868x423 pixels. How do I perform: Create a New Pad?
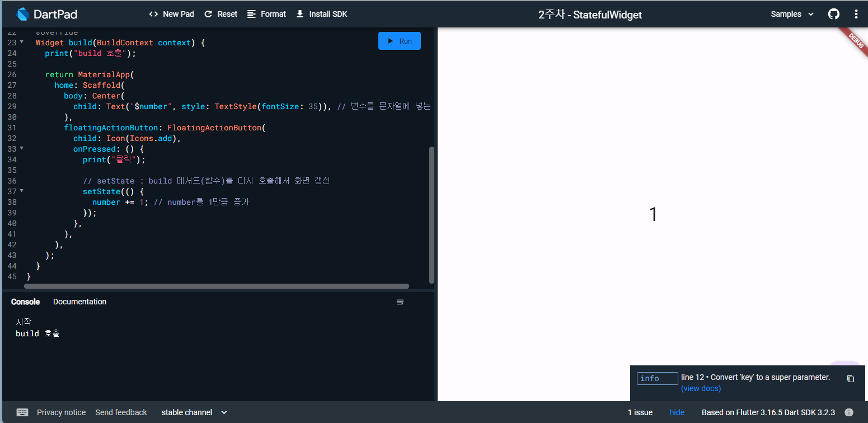[171, 14]
